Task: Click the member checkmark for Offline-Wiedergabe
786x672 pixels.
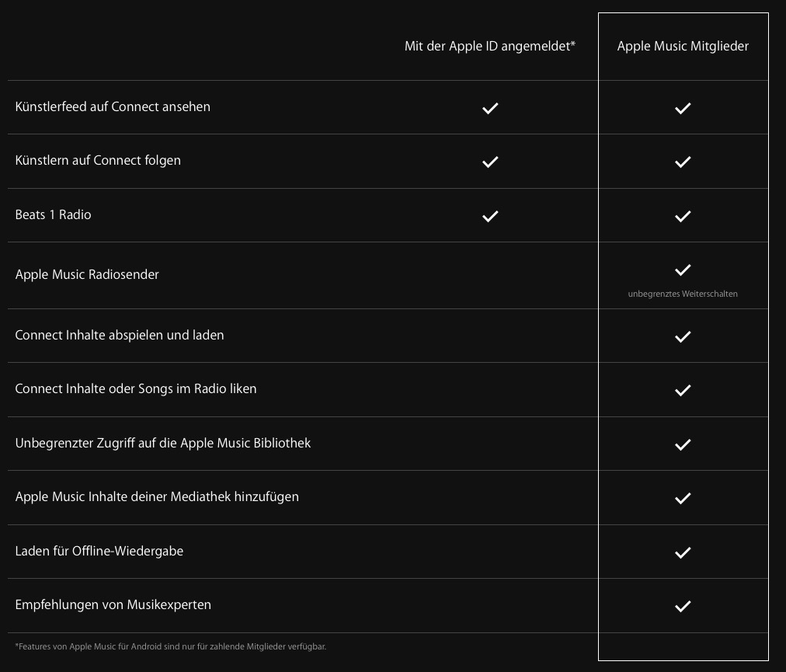Action: (x=683, y=552)
